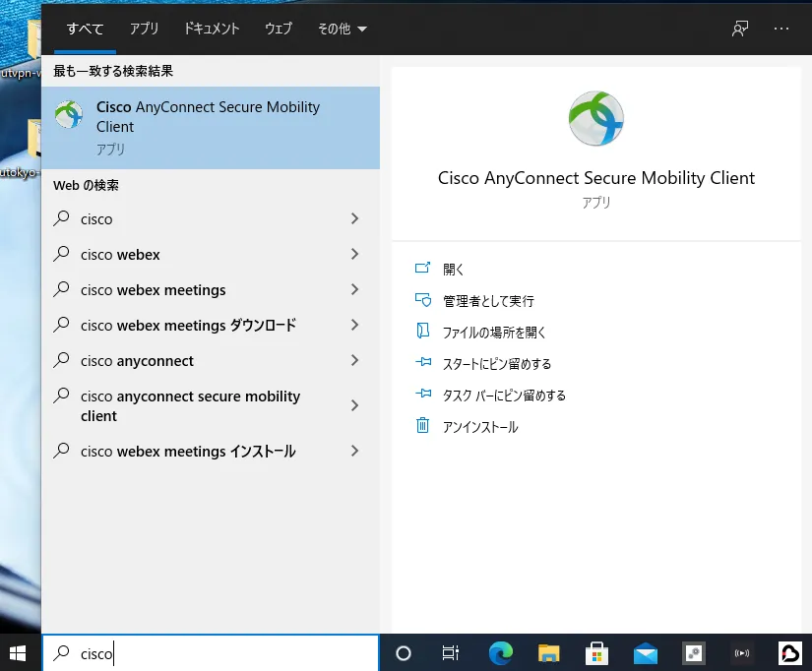Switch to the ドキュメント tab
The image size is (812, 671).
tap(211, 29)
